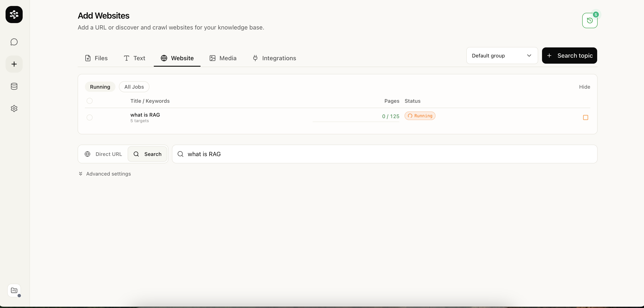Viewport: 644px width, 308px height.
Task: Open the history icon with badge 5
Action: click(590, 21)
